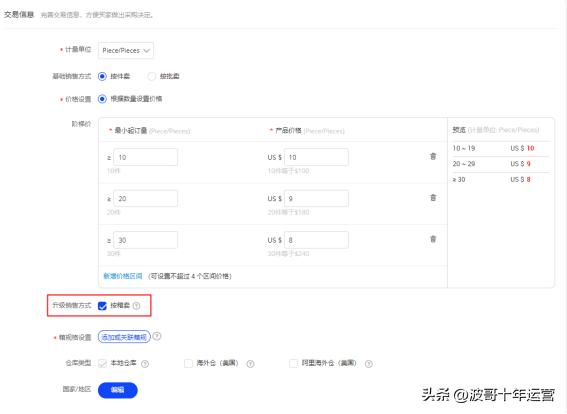This screenshot has width=567, height=414.
Task: Click product price field showing 10
Action: [316, 157]
